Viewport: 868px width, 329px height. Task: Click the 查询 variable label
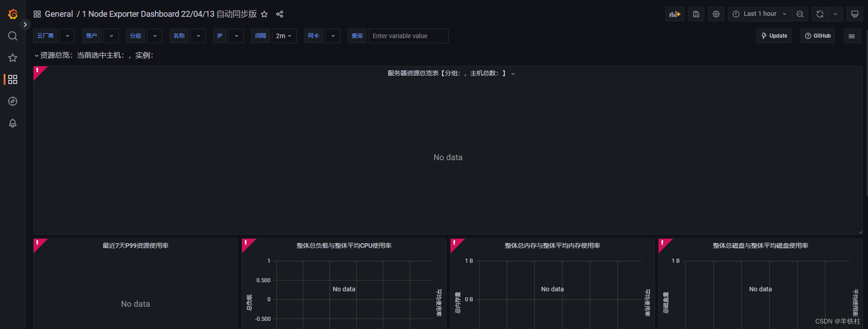tap(357, 36)
